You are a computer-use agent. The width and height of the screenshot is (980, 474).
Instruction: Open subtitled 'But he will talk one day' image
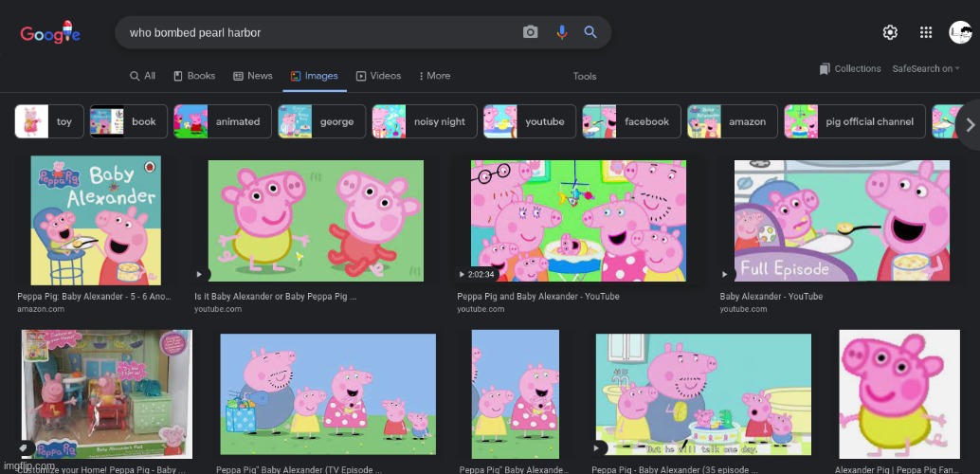703,394
